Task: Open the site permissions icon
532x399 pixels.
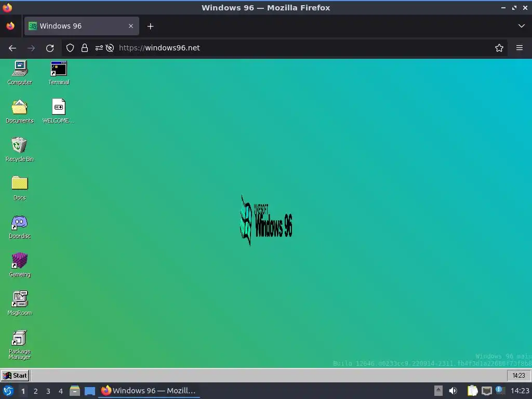Action: click(x=99, y=48)
